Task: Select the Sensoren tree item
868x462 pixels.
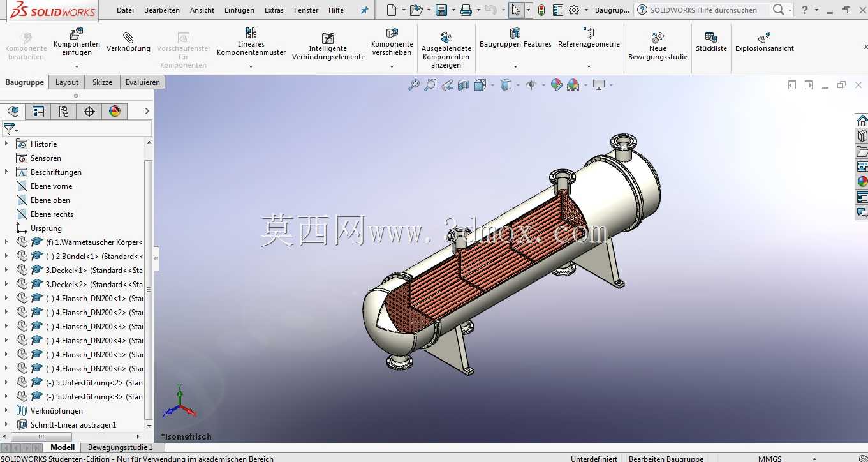Action: [46, 158]
